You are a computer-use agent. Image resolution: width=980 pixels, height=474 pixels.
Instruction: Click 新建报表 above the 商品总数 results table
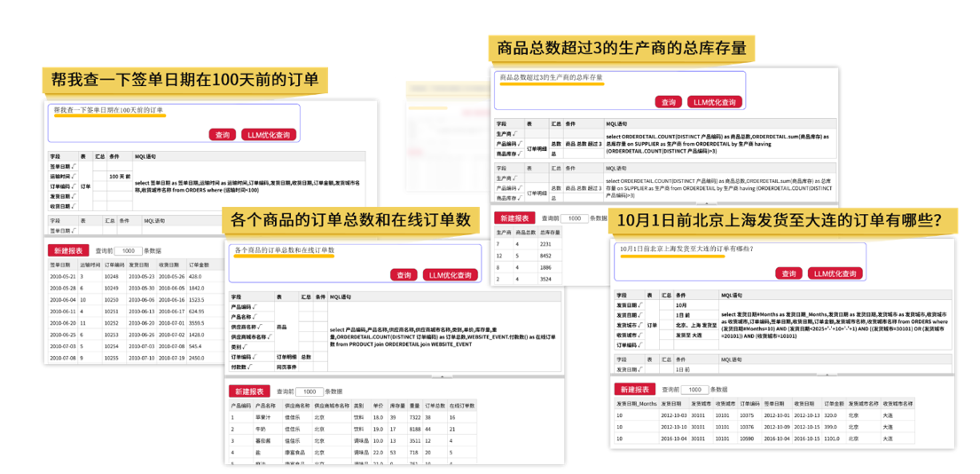pos(514,218)
